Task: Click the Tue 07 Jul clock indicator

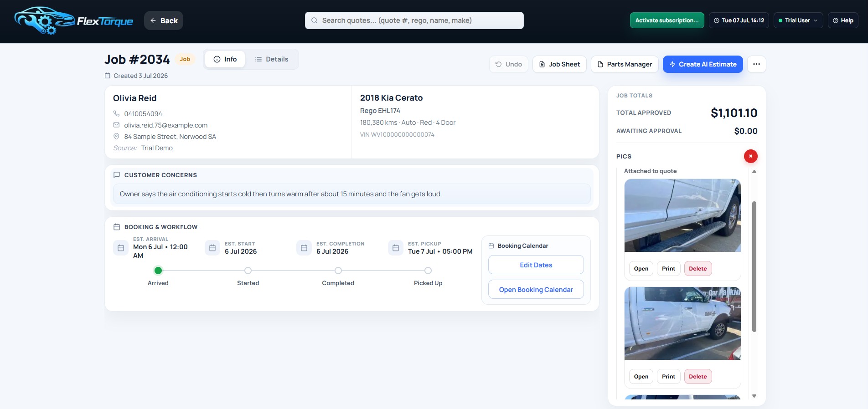Action: pyautogui.click(x=739, y=20)
